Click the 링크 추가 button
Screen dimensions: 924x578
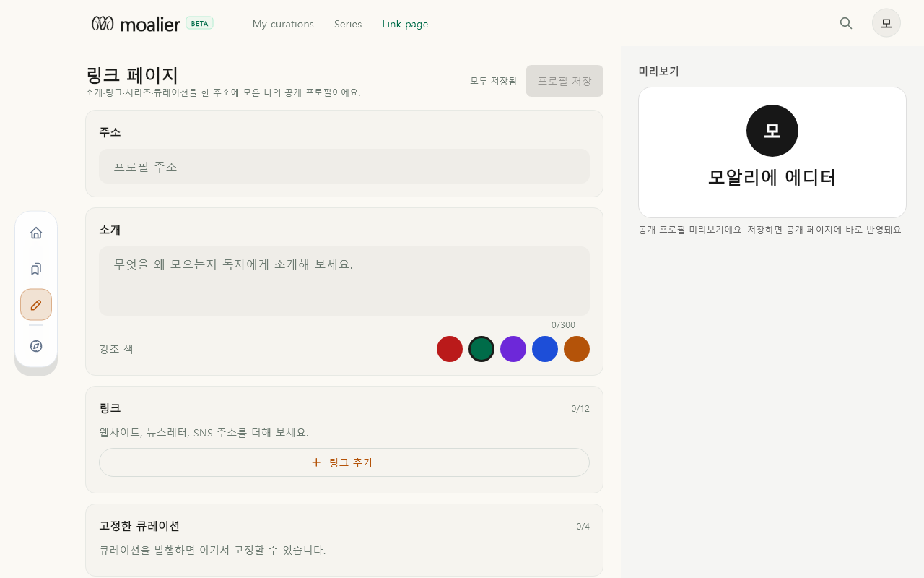(344, 462)
